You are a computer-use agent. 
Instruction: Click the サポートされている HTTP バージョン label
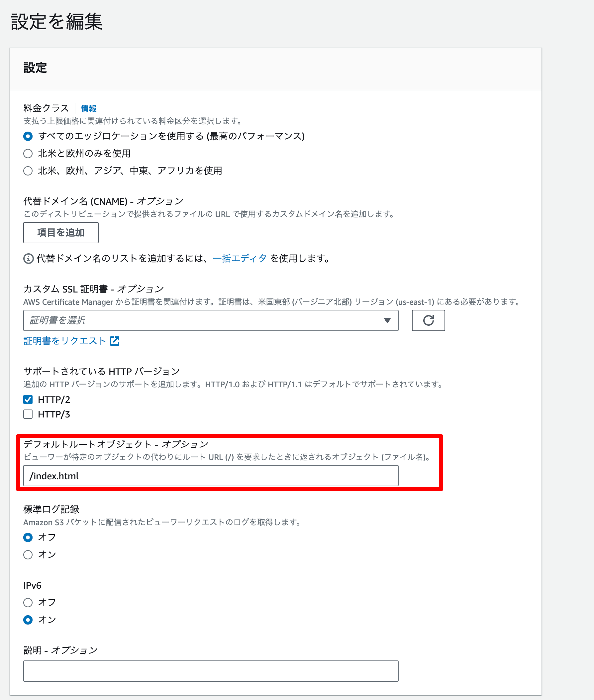pos(101,371)
